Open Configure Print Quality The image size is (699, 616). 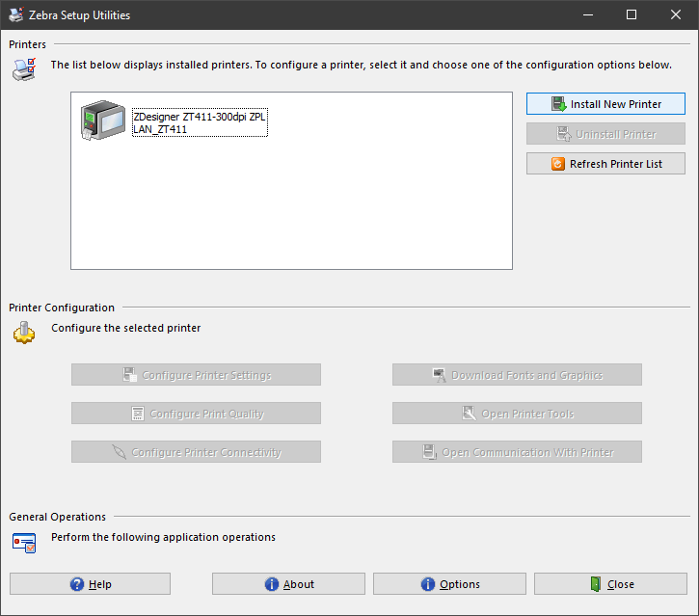(196, 414)
